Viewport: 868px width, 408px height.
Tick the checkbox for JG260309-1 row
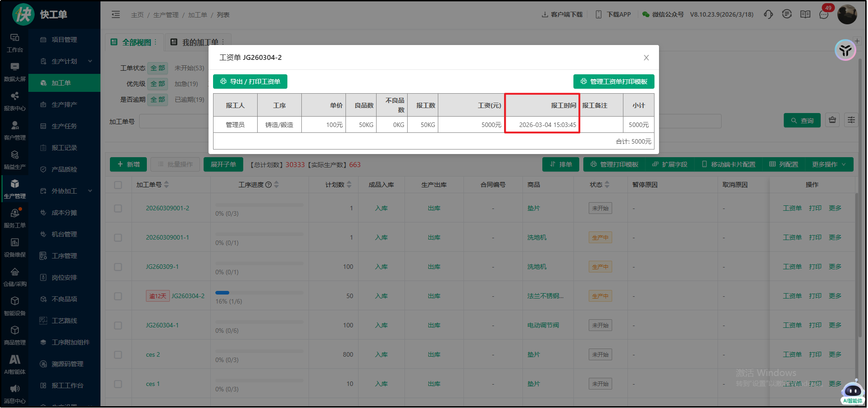pos(118,267)
